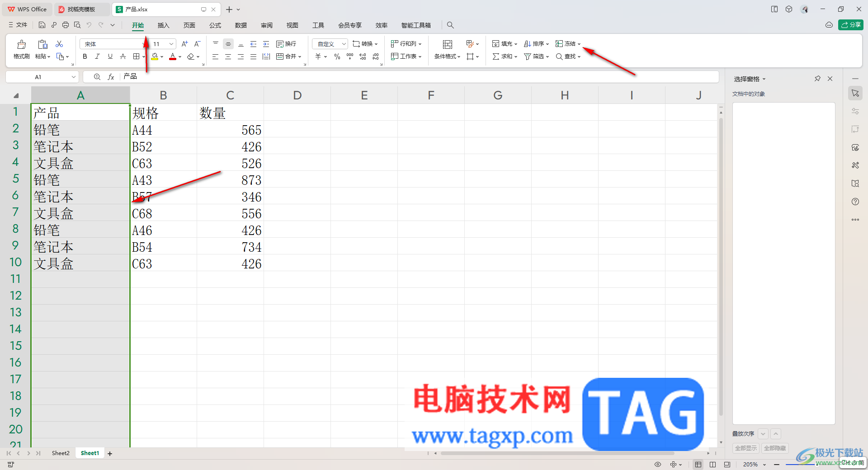
Task: Click the percent style icon
Action: (337, 56)
